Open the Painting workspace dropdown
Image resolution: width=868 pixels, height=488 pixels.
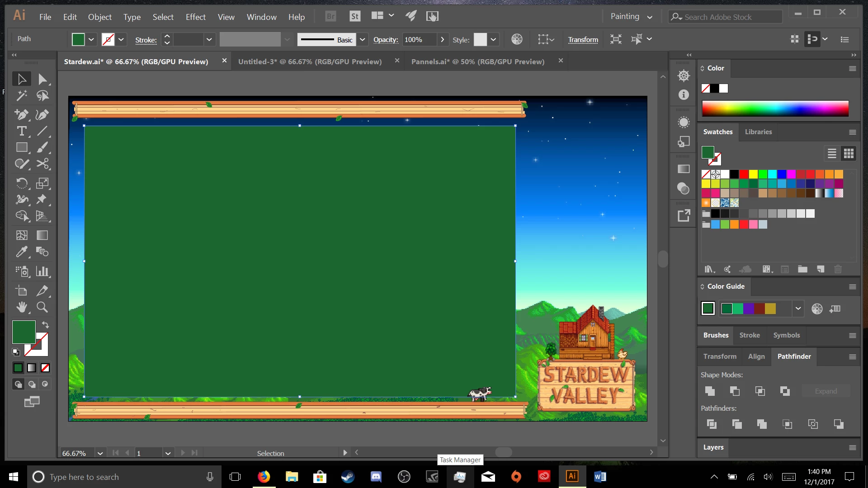[x=650, y=17]
